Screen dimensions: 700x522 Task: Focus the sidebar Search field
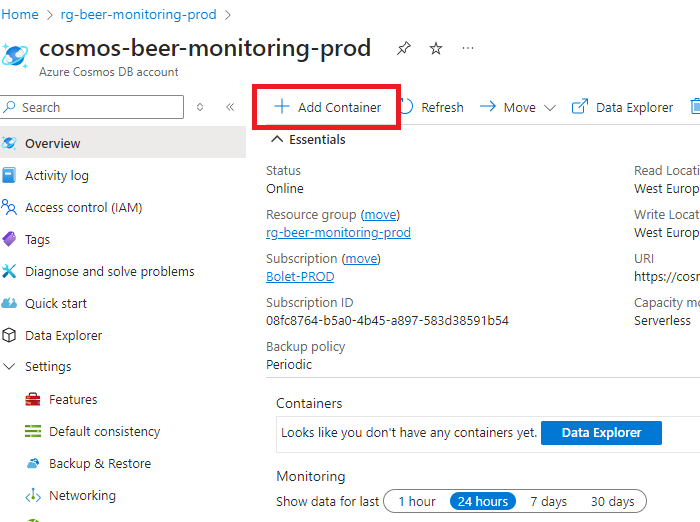(x=92, y=107)
